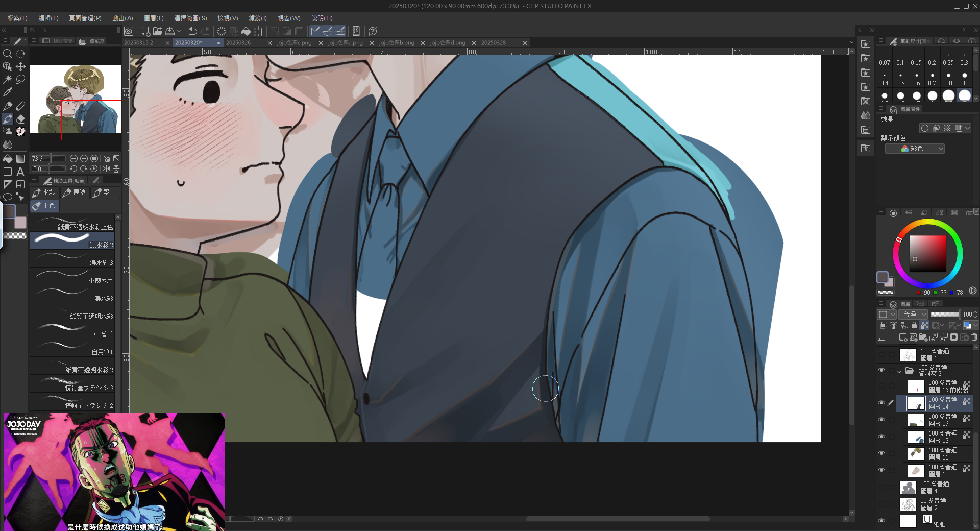Hide layer 圖層 12 with eye icon
This screenshot has height=531, width=980.
pos(881,437)
